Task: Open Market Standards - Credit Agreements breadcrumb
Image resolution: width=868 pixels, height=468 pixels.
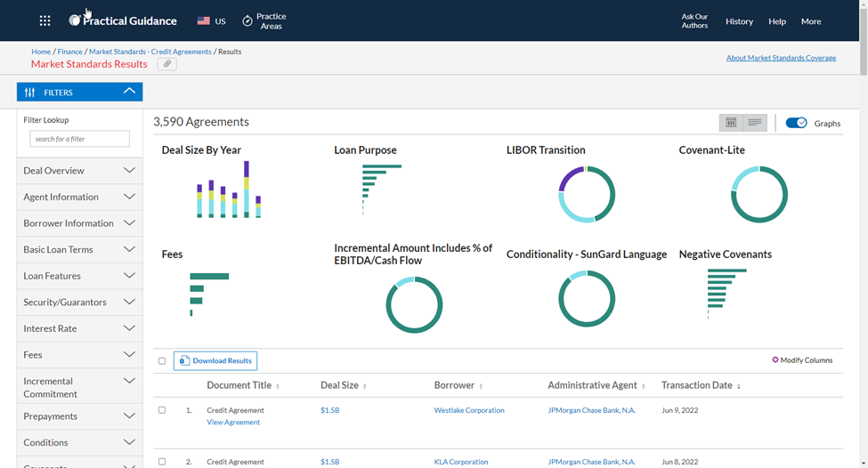Action: click(150, 52)
